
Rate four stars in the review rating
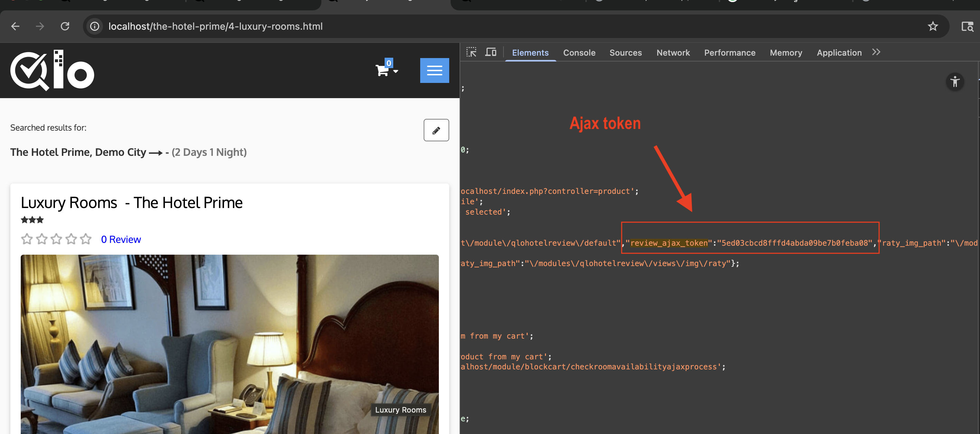[x=71, y=239]
